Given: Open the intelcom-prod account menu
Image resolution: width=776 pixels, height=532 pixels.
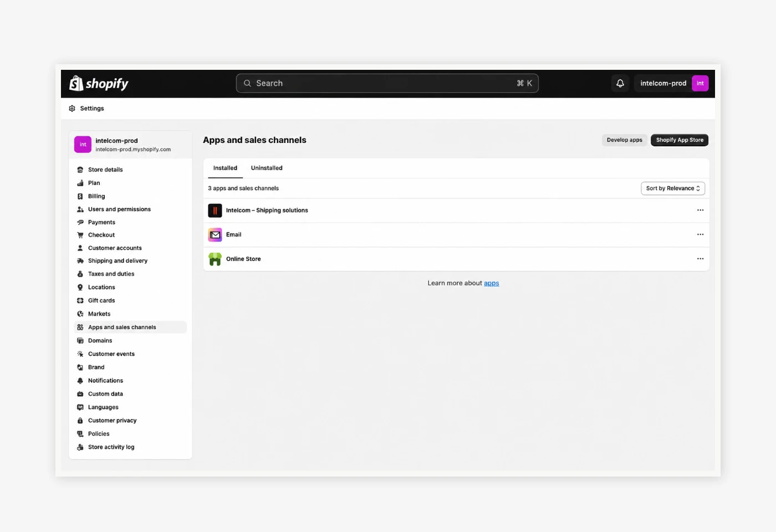Looking at the screenshot, I should (671, 83).
